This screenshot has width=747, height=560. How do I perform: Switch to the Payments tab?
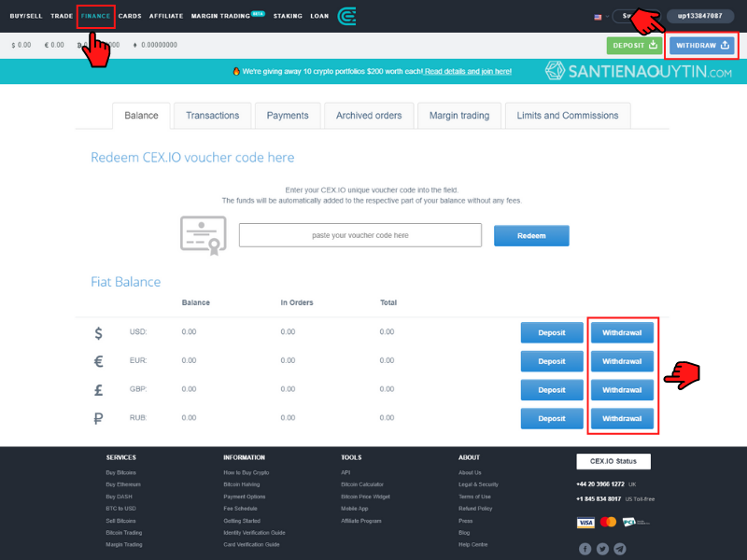[288, 116]
